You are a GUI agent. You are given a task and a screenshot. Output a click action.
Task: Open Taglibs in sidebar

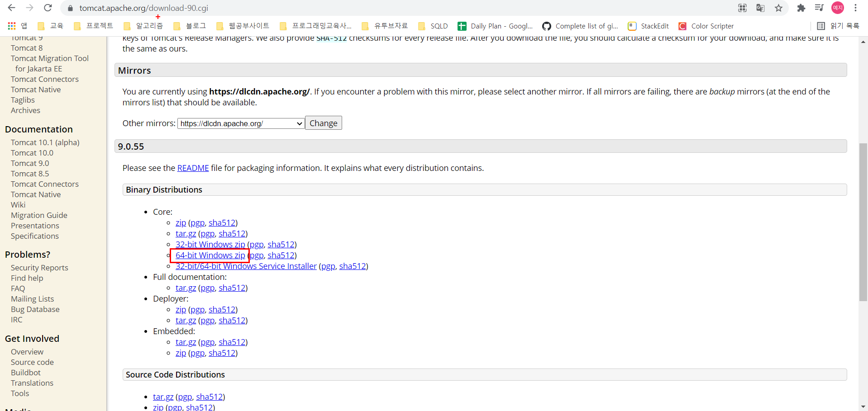tap(23, 100)
